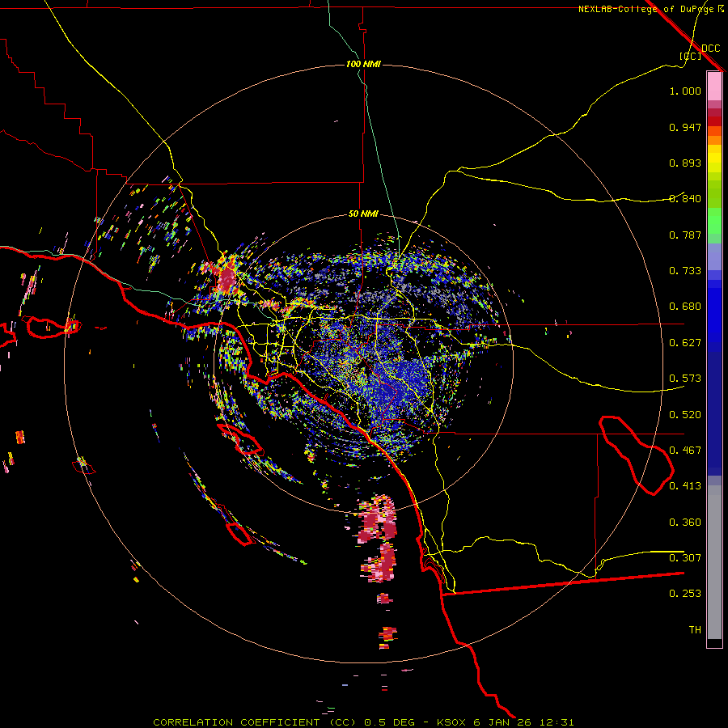Select the 0.840 legend value
Viewport: 728px width, 728px height.
pyautogui.click(x=685, y=199)
